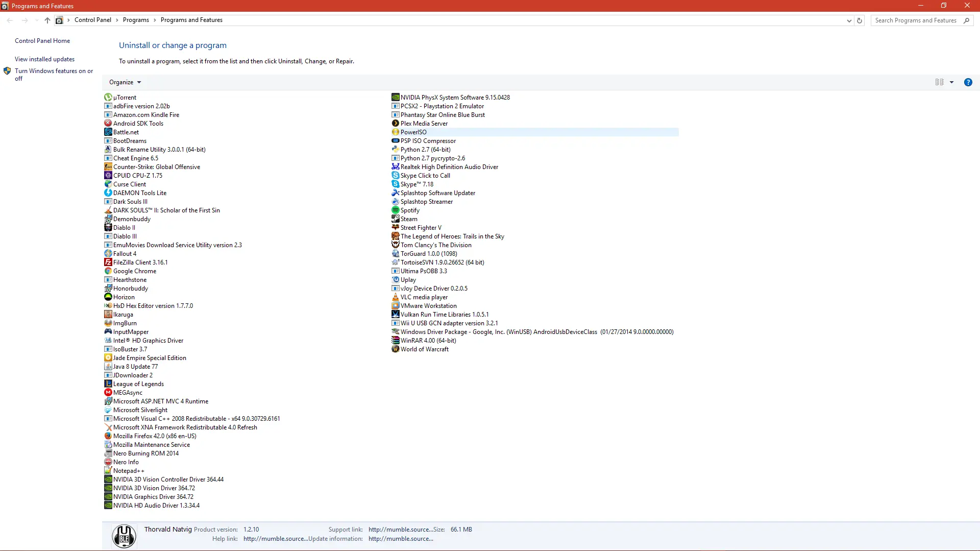Click the change view icon button
This screenshot has width=980, height=551.
[939, 82]
